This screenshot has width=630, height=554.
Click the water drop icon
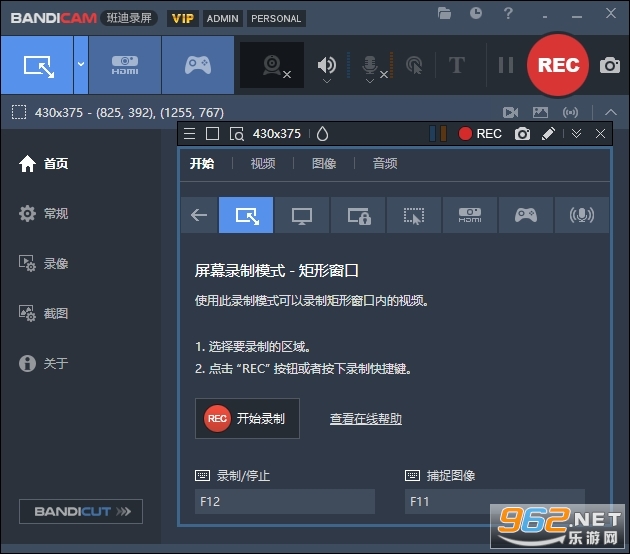[x=322, y=134]
